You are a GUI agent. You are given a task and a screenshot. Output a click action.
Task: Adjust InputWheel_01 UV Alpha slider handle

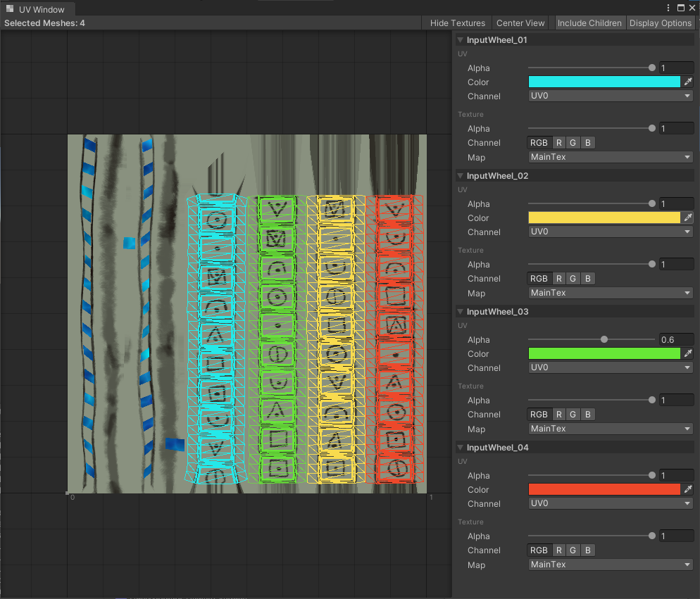[652, 68]
